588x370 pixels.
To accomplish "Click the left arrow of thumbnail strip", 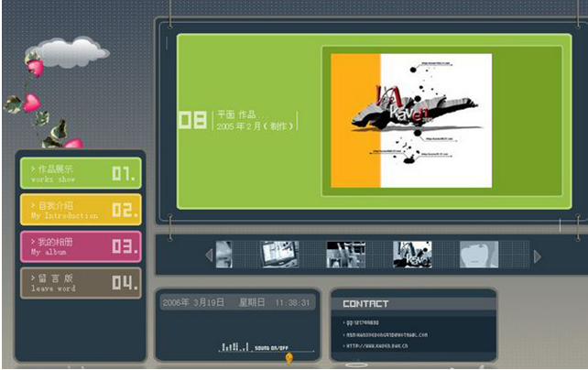I will click(209, 256).
